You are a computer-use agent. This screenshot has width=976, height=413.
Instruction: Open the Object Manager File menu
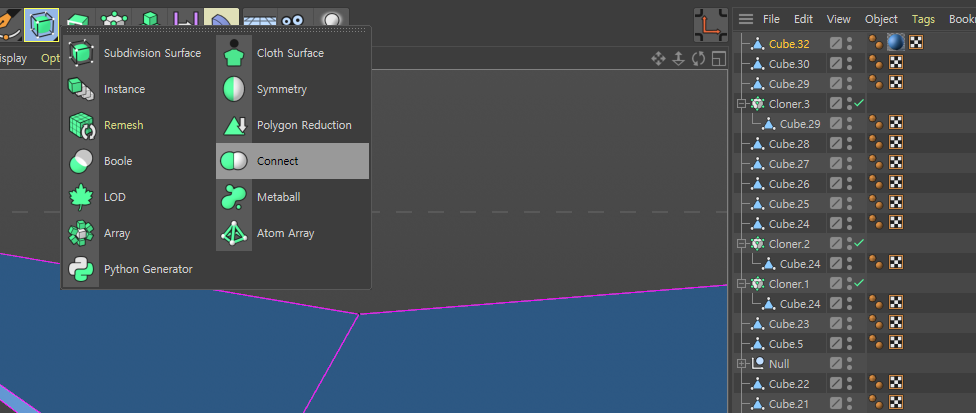click(771, 19)
